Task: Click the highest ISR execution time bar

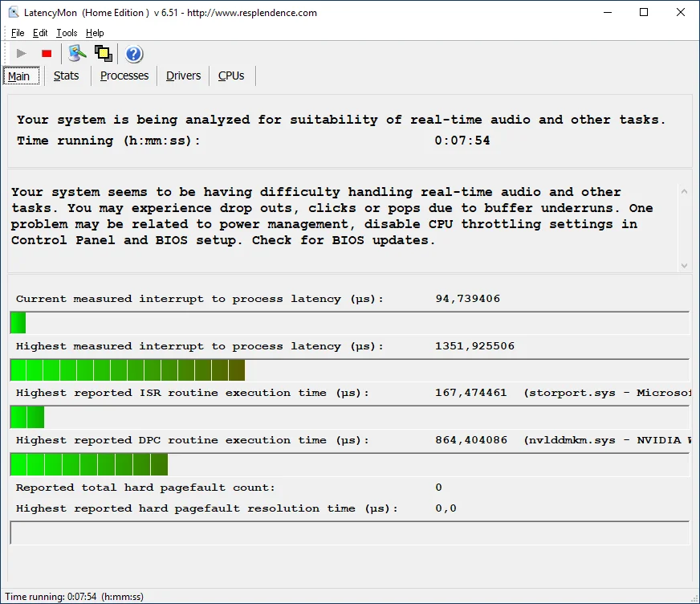Action: (x=349, y=417)
